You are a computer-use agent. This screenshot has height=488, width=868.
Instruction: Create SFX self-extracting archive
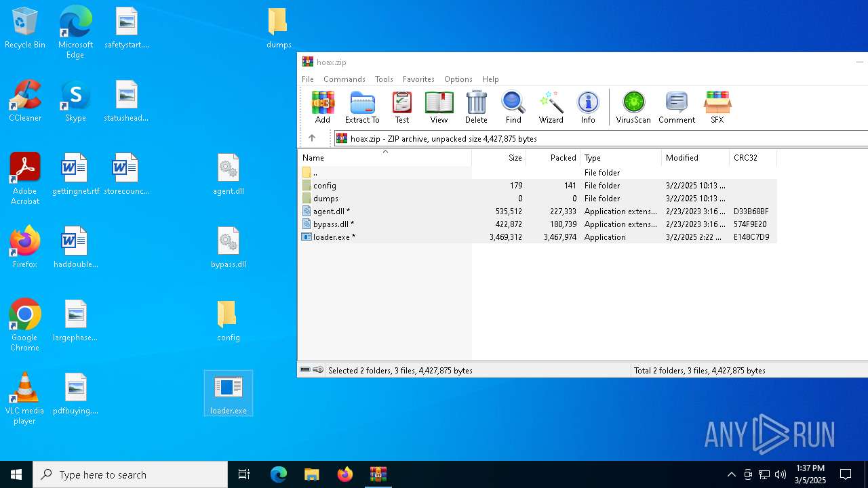point(717,107)
